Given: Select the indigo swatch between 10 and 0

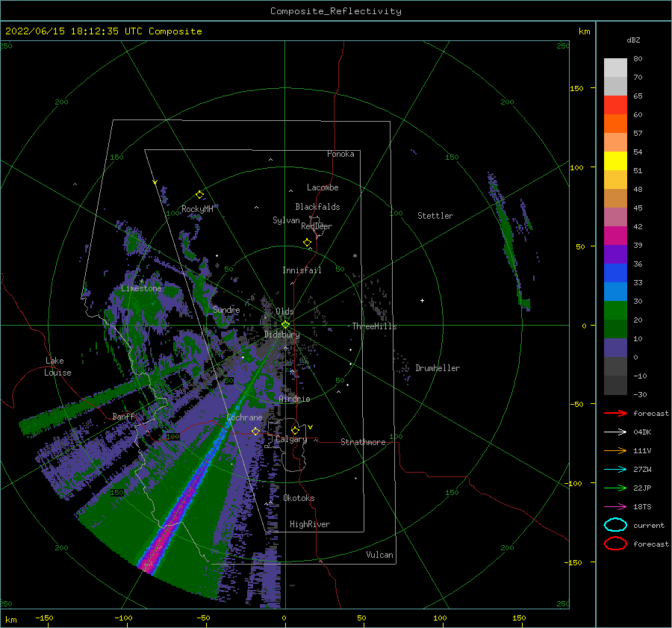Looking at the screenshot, I should click(x=615, y=348).
